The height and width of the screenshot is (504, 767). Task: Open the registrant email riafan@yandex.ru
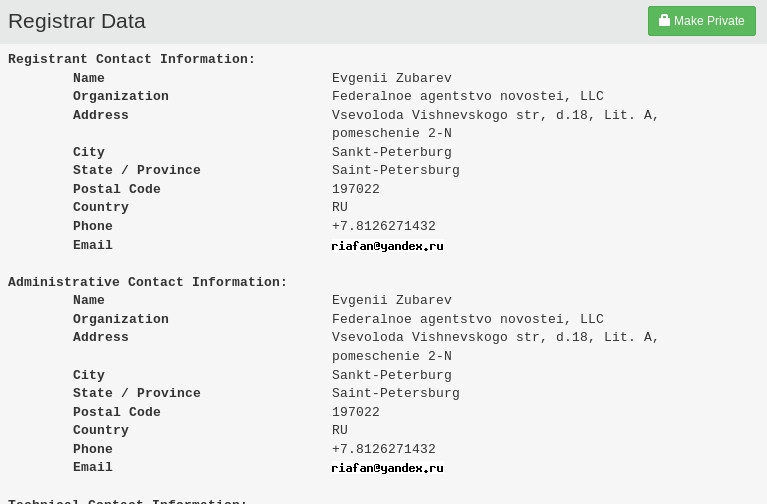387,246
